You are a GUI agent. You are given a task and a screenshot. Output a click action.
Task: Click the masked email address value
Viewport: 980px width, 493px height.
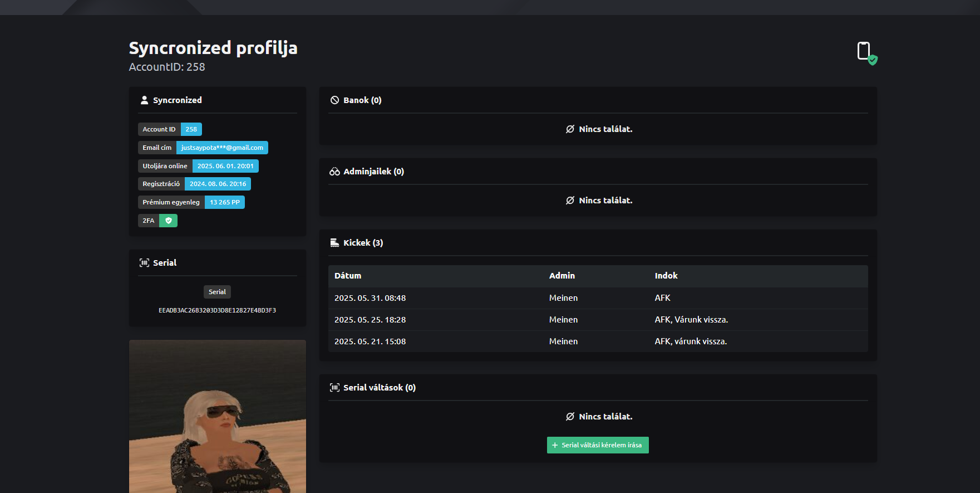222,148
